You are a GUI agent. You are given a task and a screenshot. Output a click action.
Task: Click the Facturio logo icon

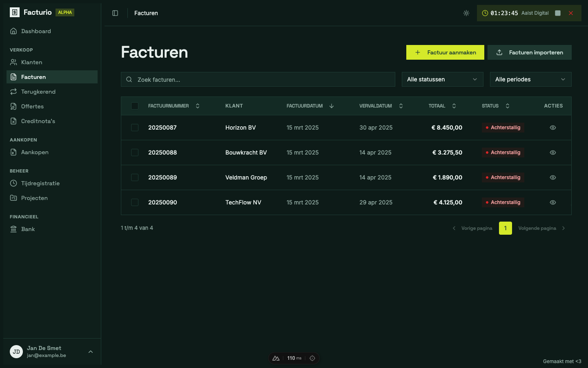(15, 12)
